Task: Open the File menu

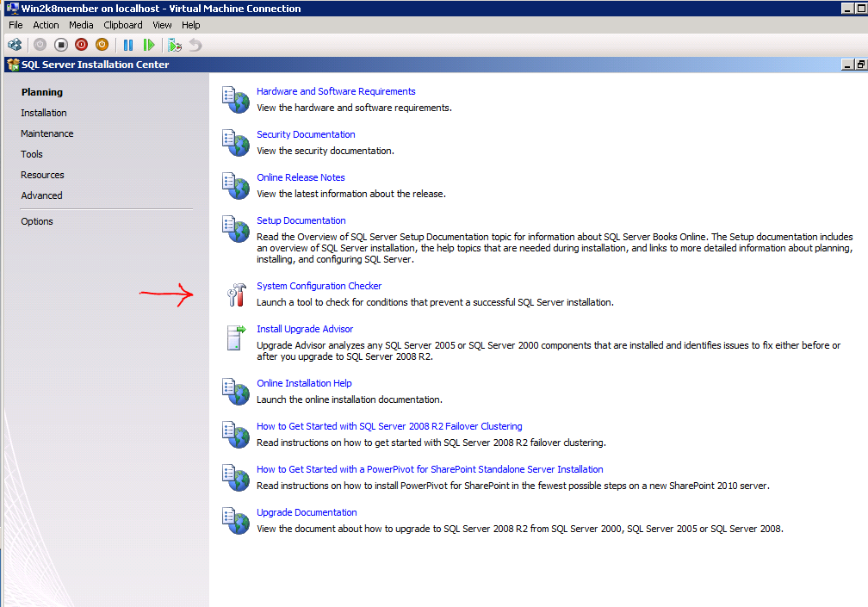Action: (x=15, y=25)
